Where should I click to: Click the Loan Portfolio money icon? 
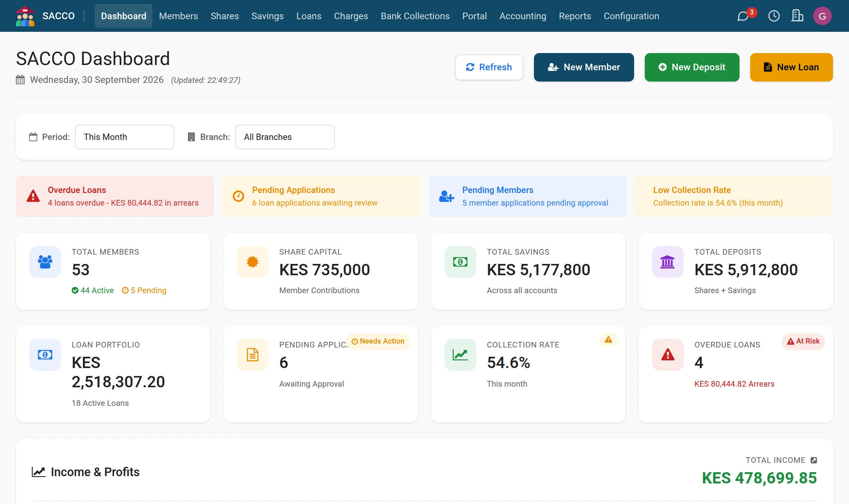[45, 355]
